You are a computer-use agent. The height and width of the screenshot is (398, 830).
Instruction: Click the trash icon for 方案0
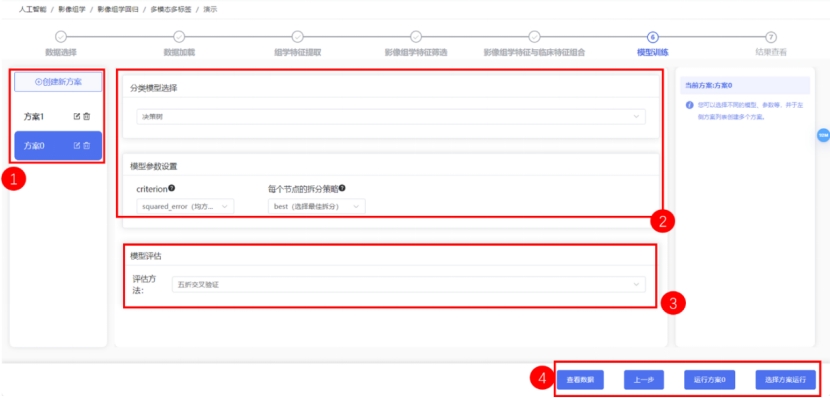(87, 146)
